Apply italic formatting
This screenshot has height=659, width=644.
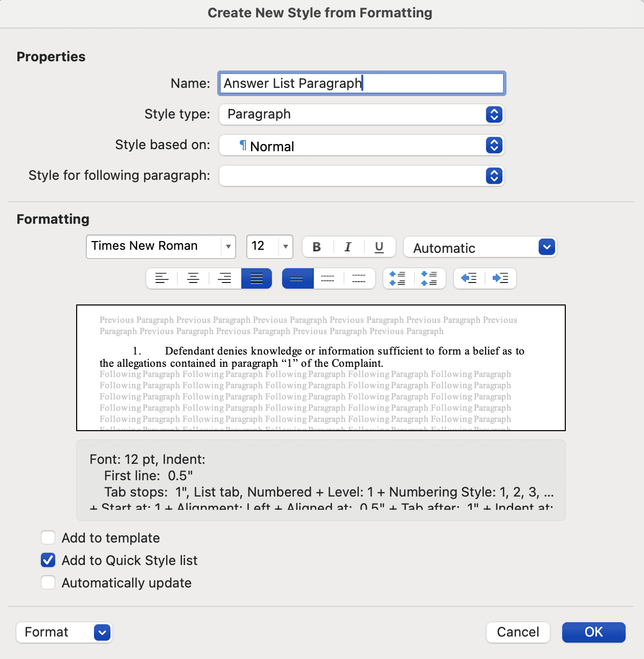(x=348, y=247)
